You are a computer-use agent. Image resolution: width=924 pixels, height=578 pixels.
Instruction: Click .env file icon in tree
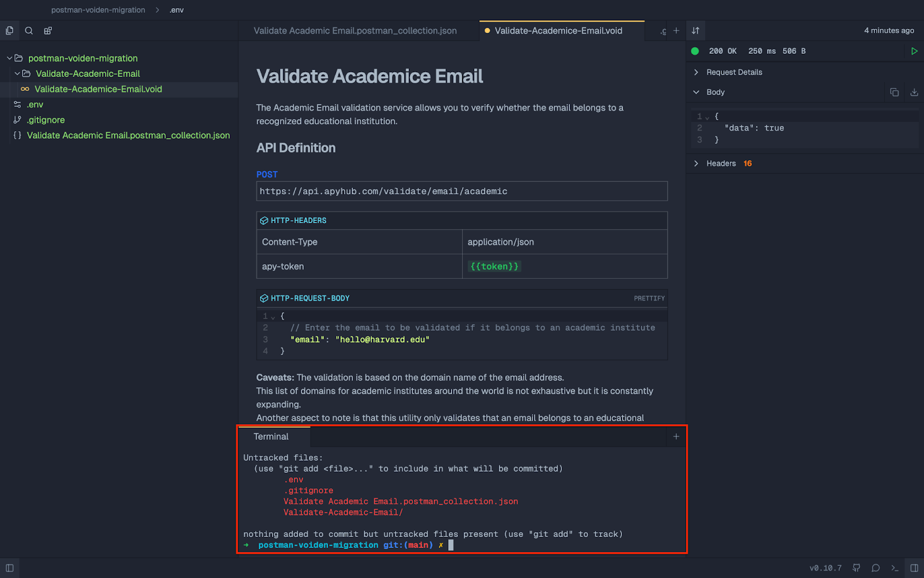[x=17, y=105]
